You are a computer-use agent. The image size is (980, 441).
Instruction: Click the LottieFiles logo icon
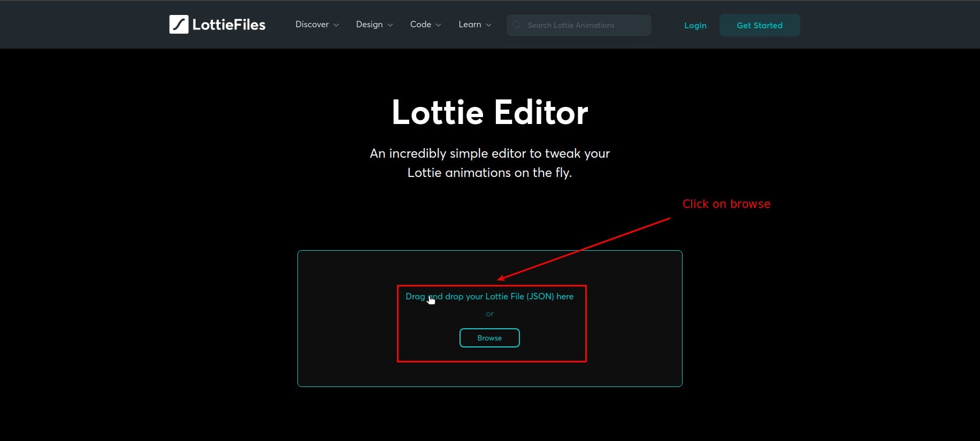179,25
